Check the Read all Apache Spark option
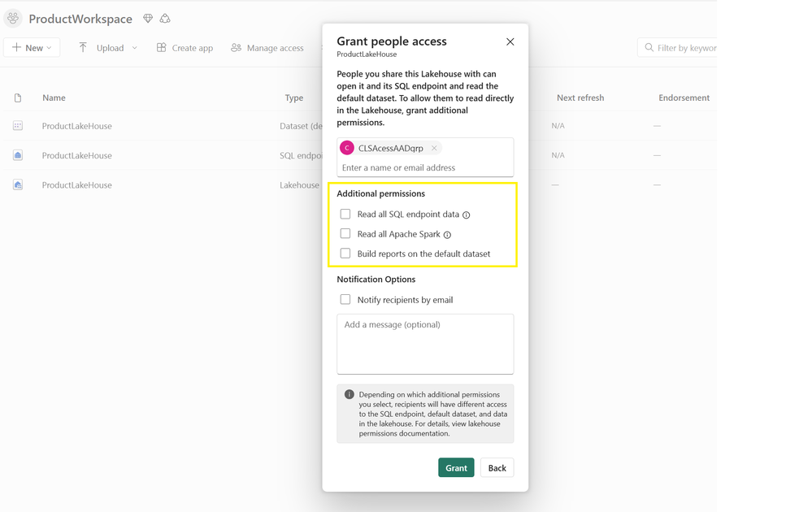The height and width of the screenshot is (512, 812). (x=345, y=233)
